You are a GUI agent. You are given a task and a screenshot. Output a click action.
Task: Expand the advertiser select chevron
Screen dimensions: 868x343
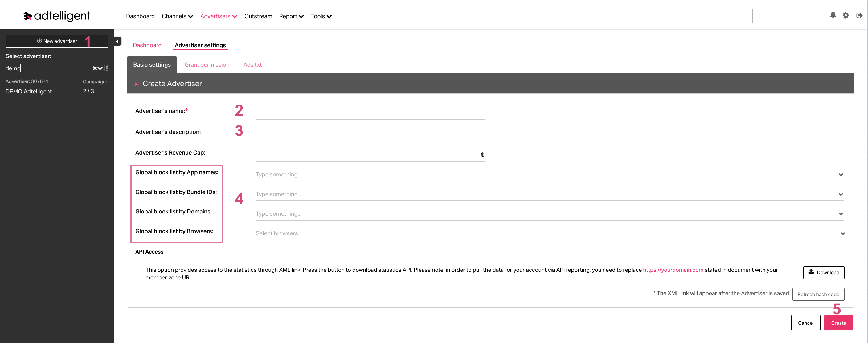[100, 68]
